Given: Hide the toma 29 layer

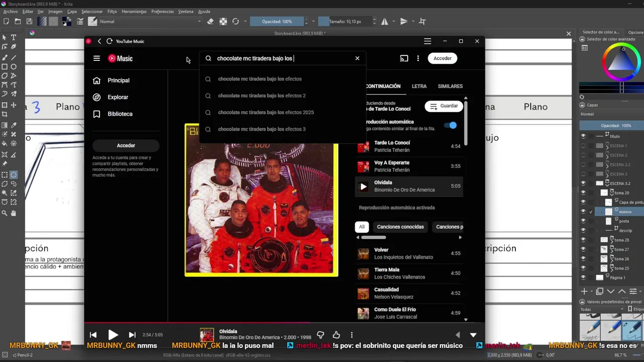Looking at the screenshot, I should (x=583, y=193).
